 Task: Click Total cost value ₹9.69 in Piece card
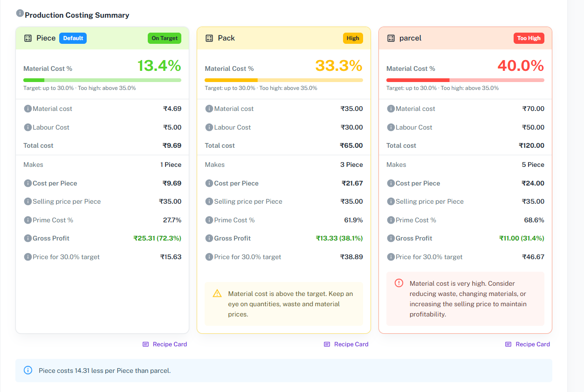coord(172,145)
